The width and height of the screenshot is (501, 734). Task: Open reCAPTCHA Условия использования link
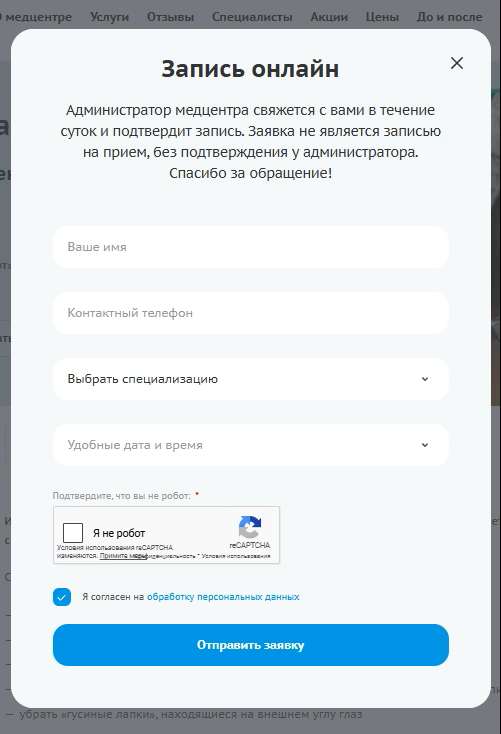pos(236,556)
